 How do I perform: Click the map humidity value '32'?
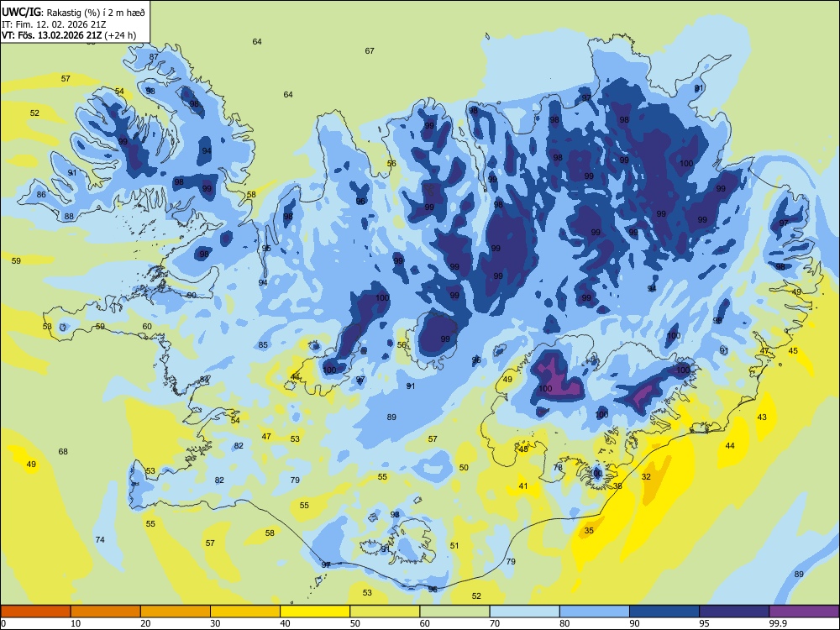[x=646, y=477]
